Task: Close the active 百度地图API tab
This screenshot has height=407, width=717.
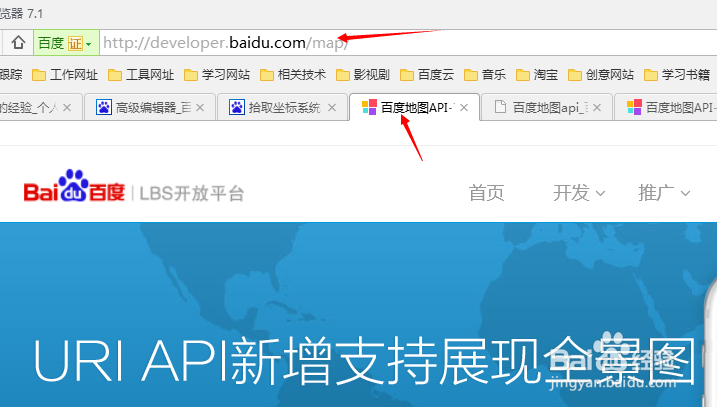Action: click(464, 107)
